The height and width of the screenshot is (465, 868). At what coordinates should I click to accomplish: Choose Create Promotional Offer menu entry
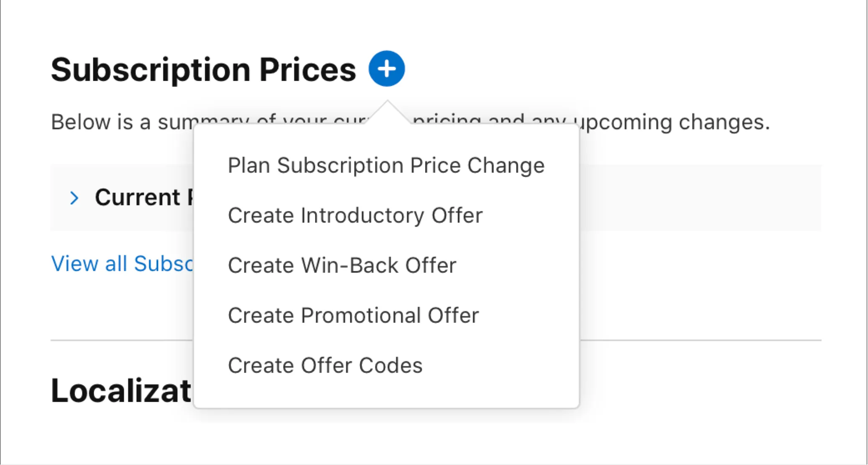point(353,315)
